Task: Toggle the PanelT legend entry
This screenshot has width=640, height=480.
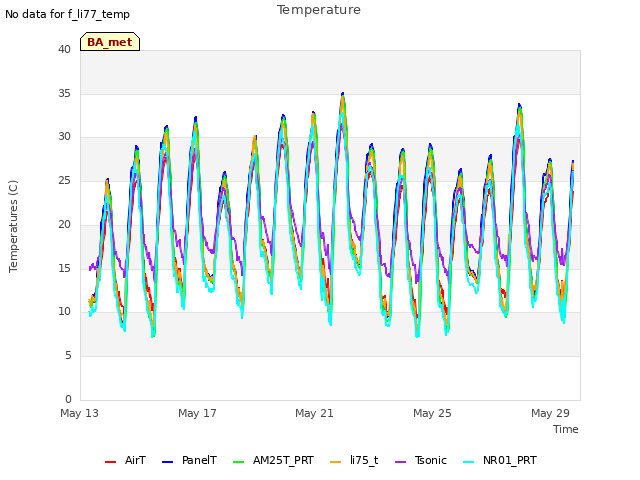Action: [x=189, y=461]
